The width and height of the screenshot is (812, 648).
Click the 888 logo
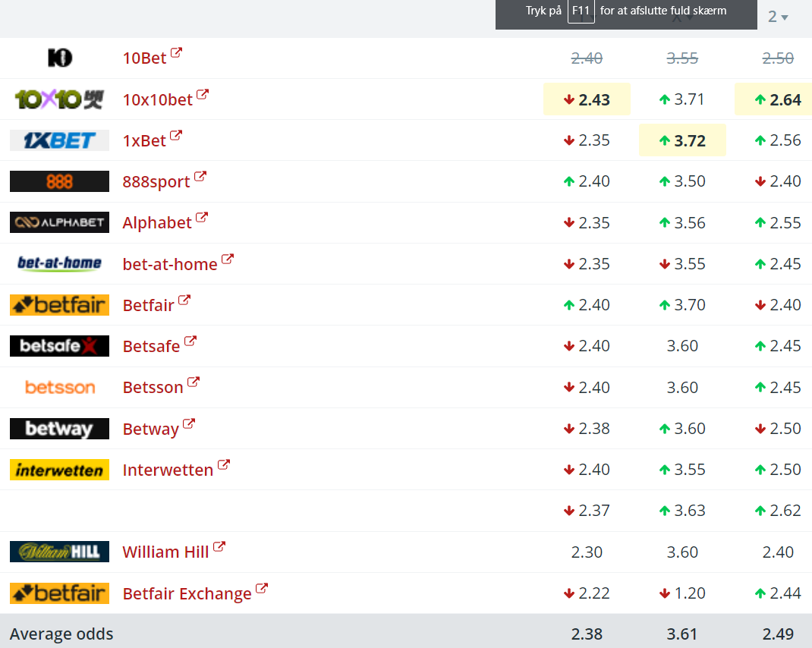coord(59,181)
